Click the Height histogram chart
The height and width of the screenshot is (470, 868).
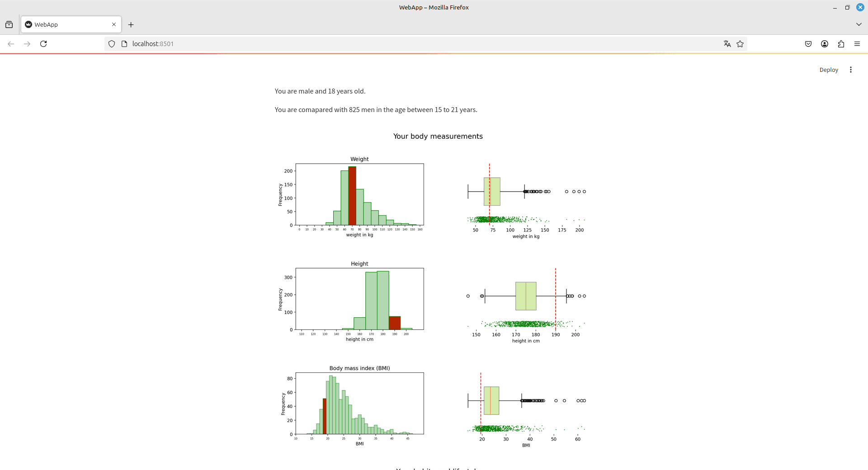(352, 302)
